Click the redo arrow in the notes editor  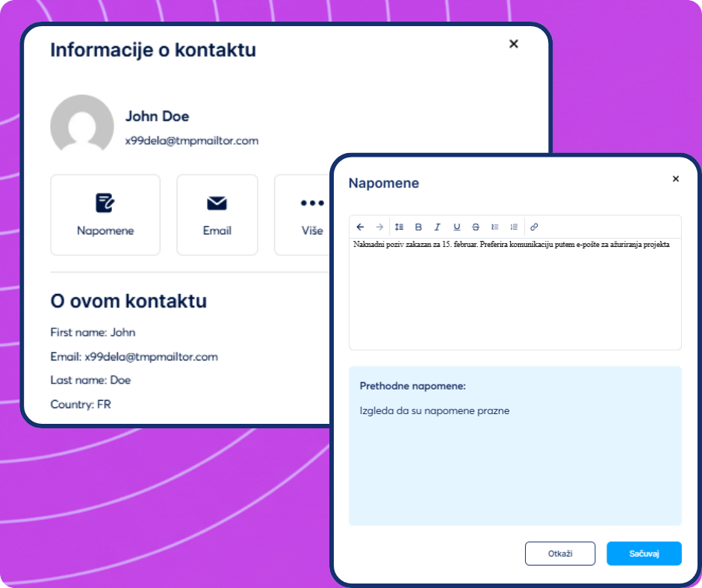coord(379,227)
